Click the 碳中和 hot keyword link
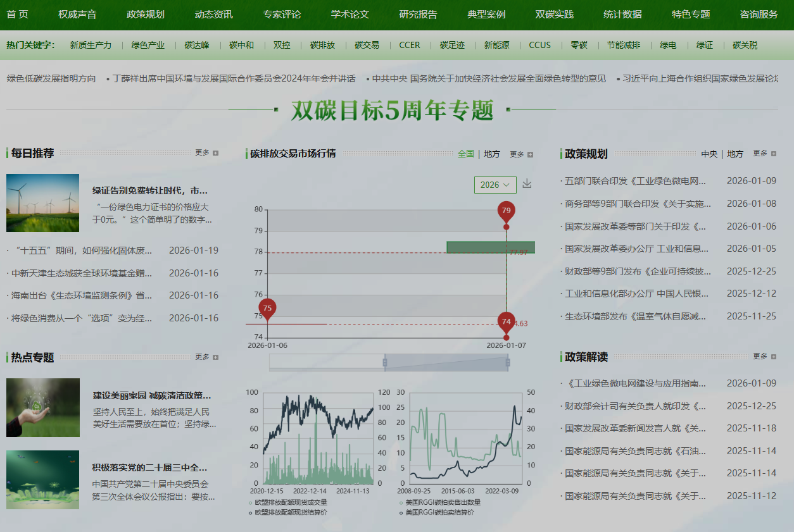 [241, 46]
